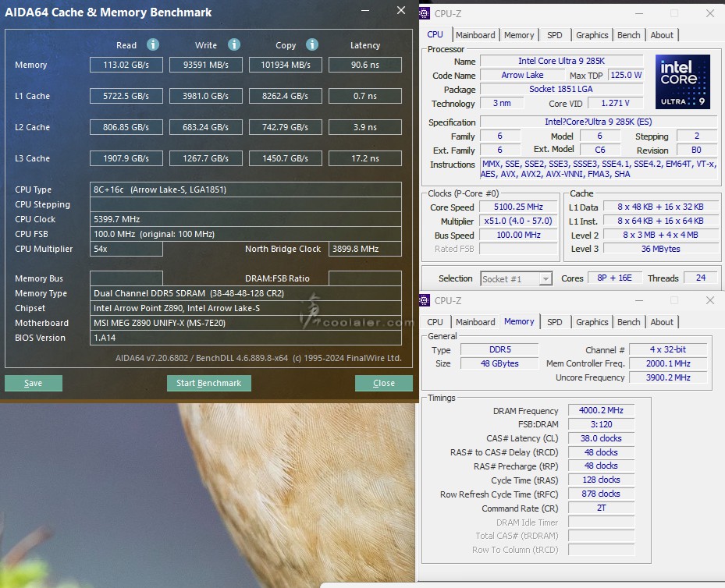The height and width of the screenshot is (588, 725).
Task: Click Memory Write value 93591 MB/s
Action: click(206, 65)
